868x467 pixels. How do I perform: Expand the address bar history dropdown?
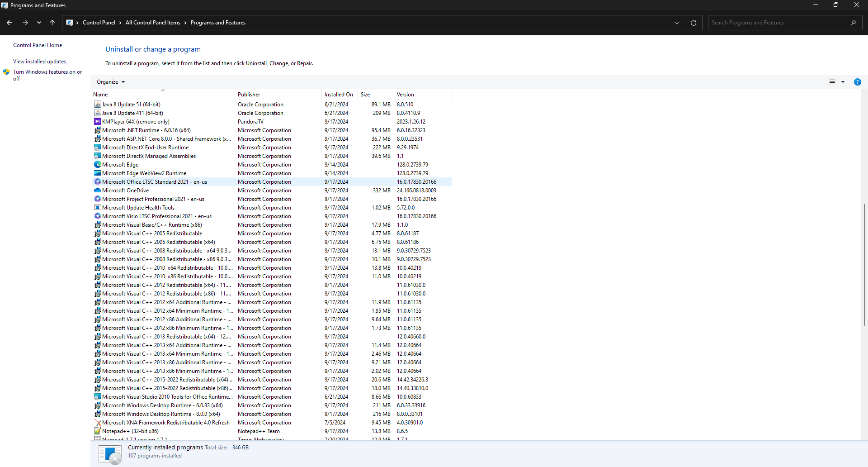coord(677,23)
